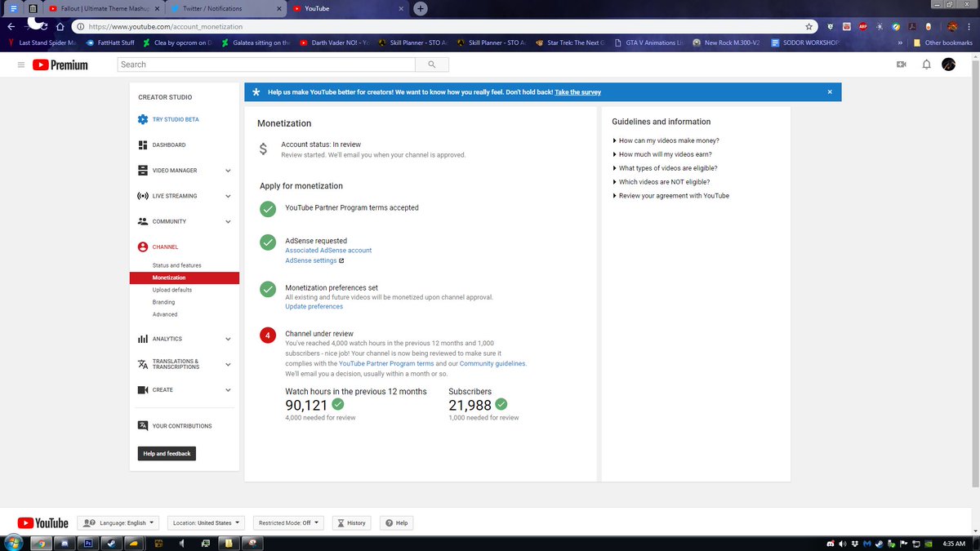The width and height of the screenshot is (980, 551).
Task: Click the Update preferences link
Action: tap(314, 307)
